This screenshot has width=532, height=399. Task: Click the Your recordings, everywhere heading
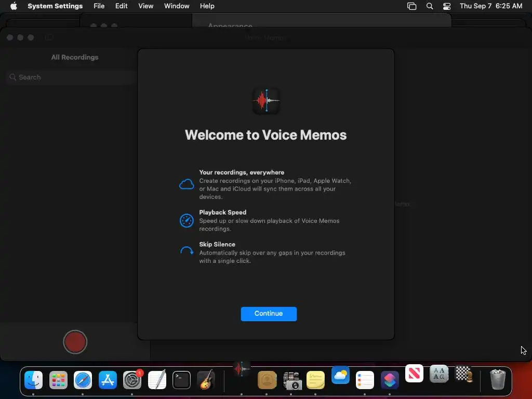242,172
